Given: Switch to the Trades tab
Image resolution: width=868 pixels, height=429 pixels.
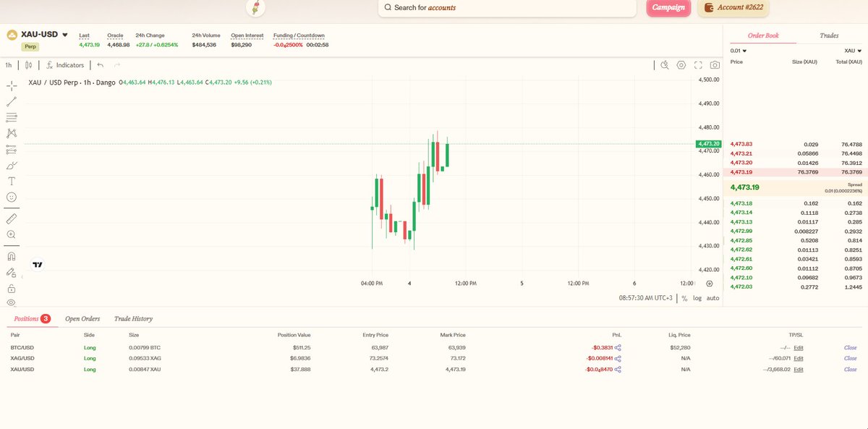Looking at the screenshot, I should [829, 35].
